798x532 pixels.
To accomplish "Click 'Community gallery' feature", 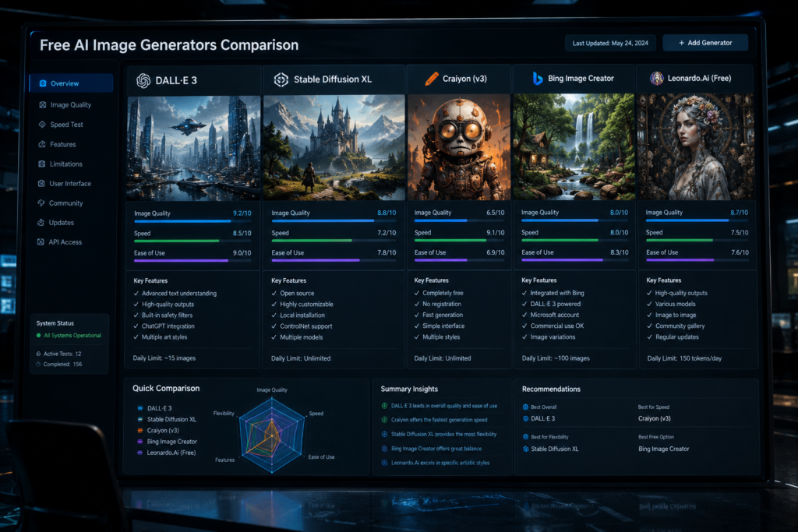I will tap(680, 326).
